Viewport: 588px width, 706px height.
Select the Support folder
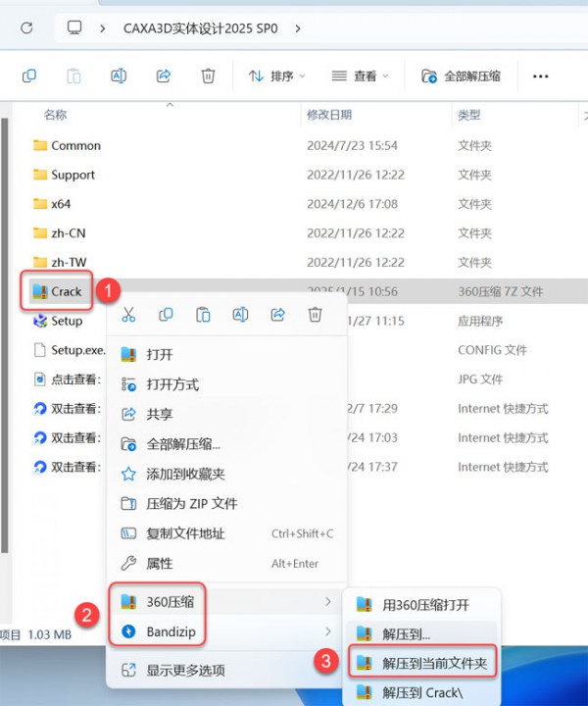pos(65,175)
